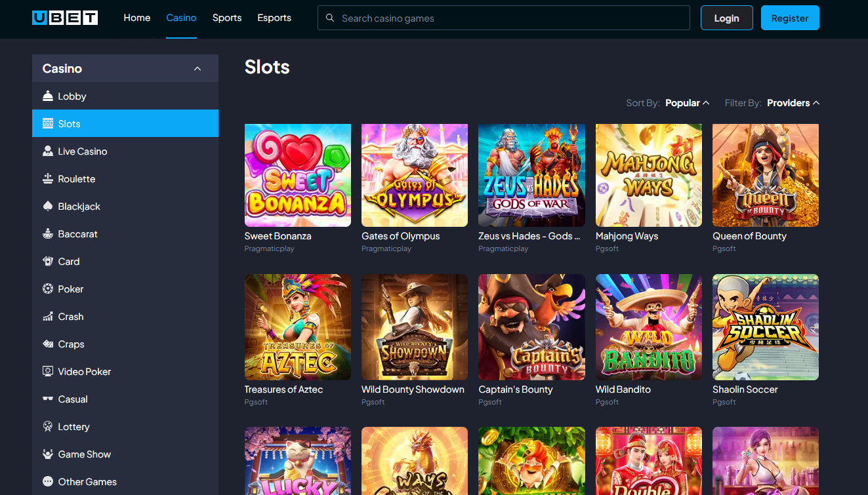Open Mahjong Ways game thumbnail

tap(649, 175)
